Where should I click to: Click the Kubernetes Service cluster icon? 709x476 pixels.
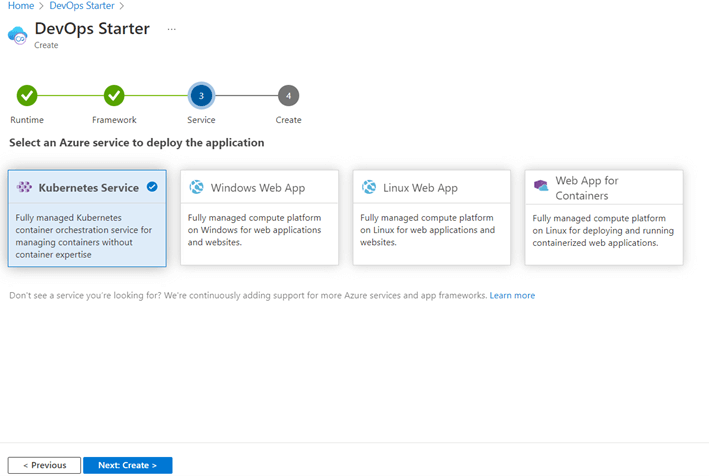tap(24, 187)
